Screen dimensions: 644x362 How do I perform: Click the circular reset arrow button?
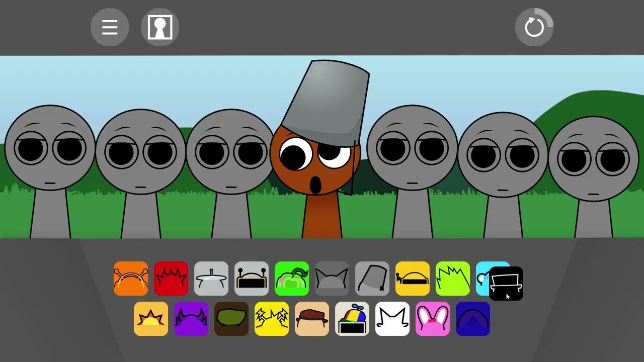(x=534, y=27)
